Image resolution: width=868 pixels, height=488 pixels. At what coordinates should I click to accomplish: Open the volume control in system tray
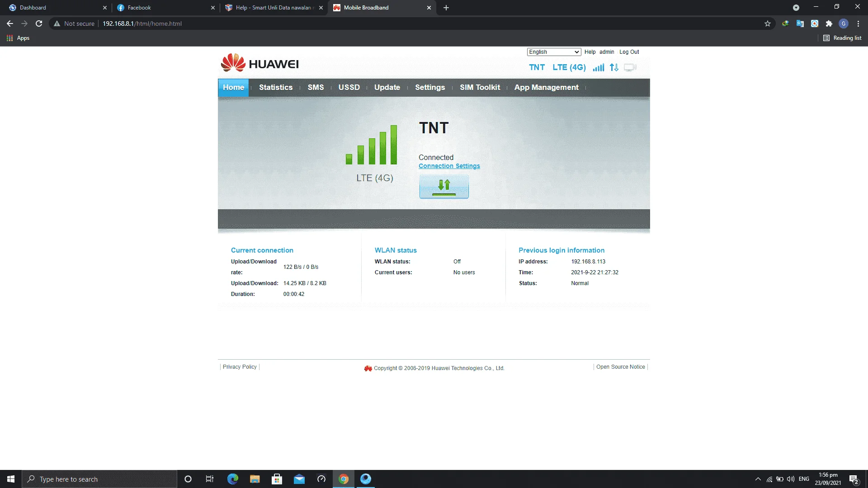pyautogui.click(x=791, y=479)
